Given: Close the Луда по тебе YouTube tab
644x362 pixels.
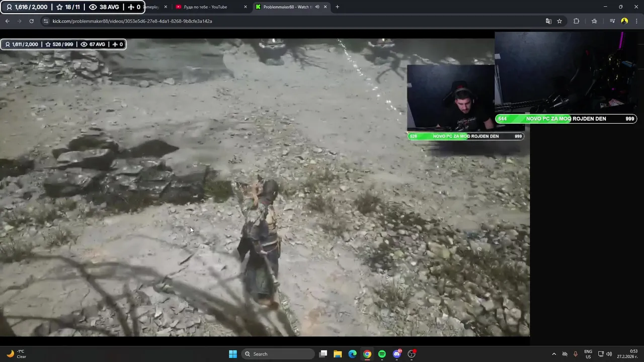Looking at the screenshot, I should tap(246, 7).
